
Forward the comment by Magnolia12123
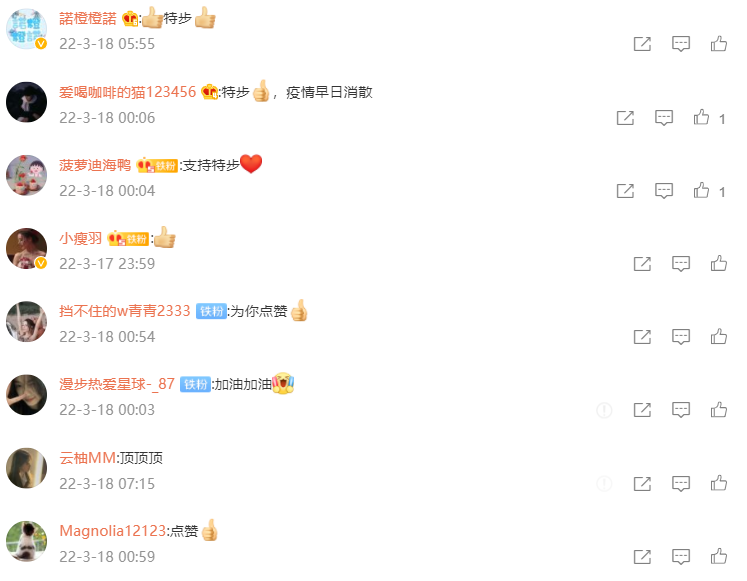tap(642, 557)
